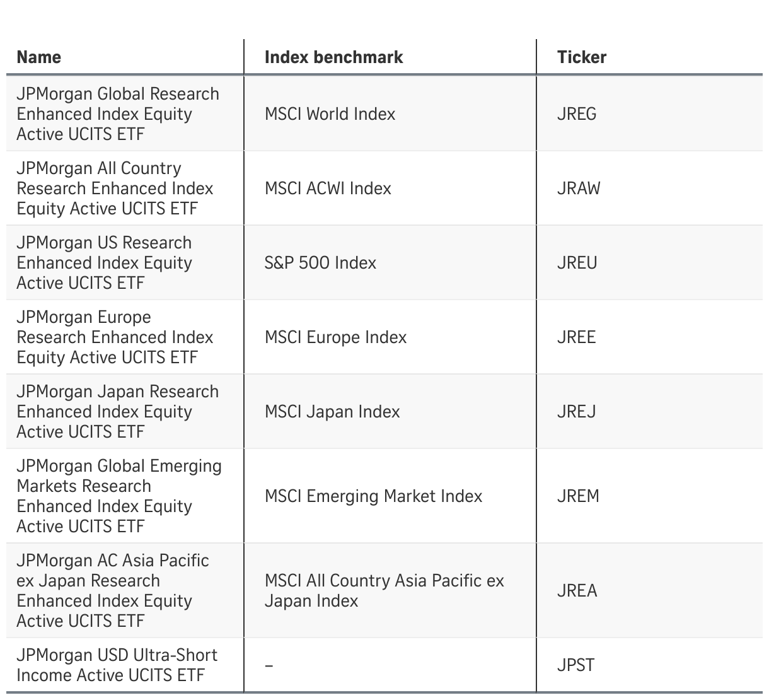Click the Name column header
This screenshot has width=769, height=700.
(39, 57)
